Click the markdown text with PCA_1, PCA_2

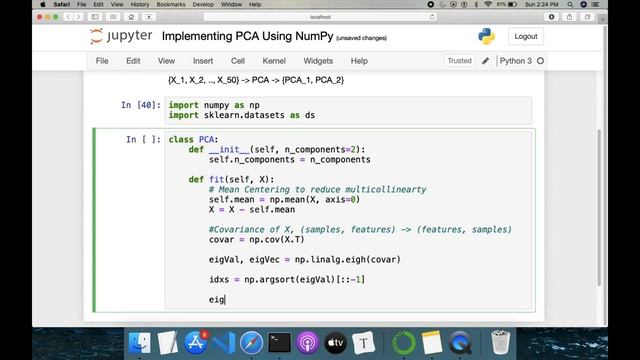pyautogui.click(x=256, y=80)
